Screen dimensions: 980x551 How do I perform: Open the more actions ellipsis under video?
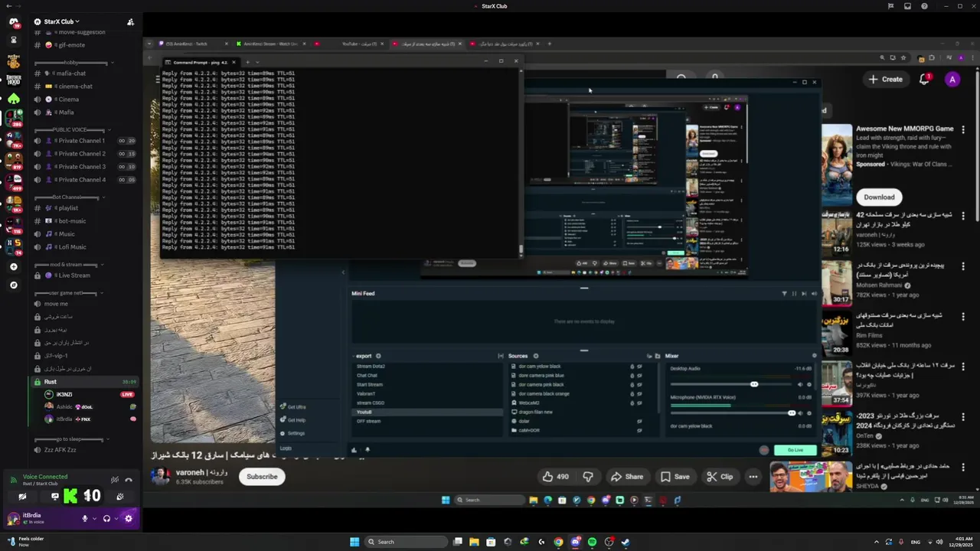753,476
